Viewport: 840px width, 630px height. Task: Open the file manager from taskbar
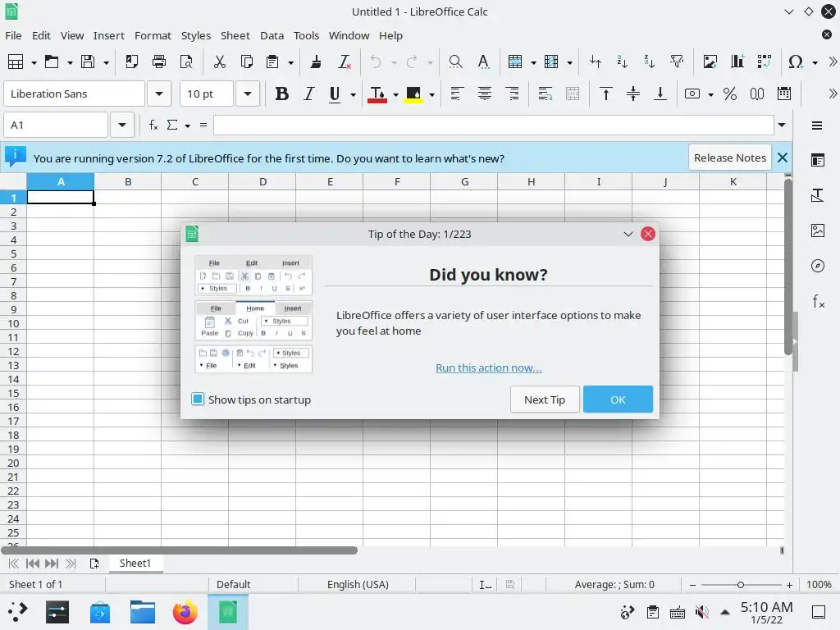143,612
